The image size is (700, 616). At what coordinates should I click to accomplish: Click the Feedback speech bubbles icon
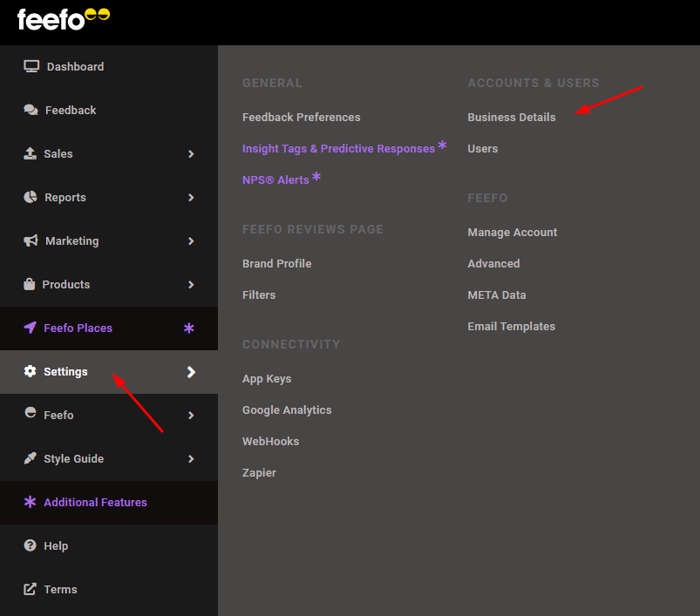[x=31, y=110]
